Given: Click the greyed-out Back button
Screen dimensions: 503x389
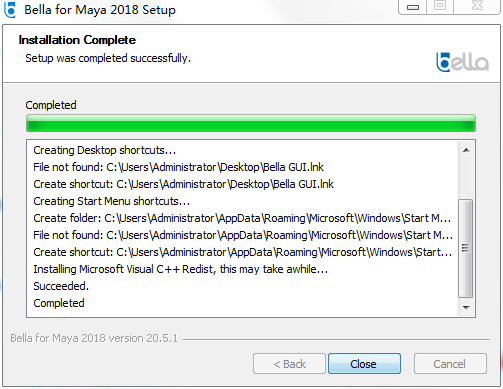Looking at the screenshot, I should pos(289,364).
